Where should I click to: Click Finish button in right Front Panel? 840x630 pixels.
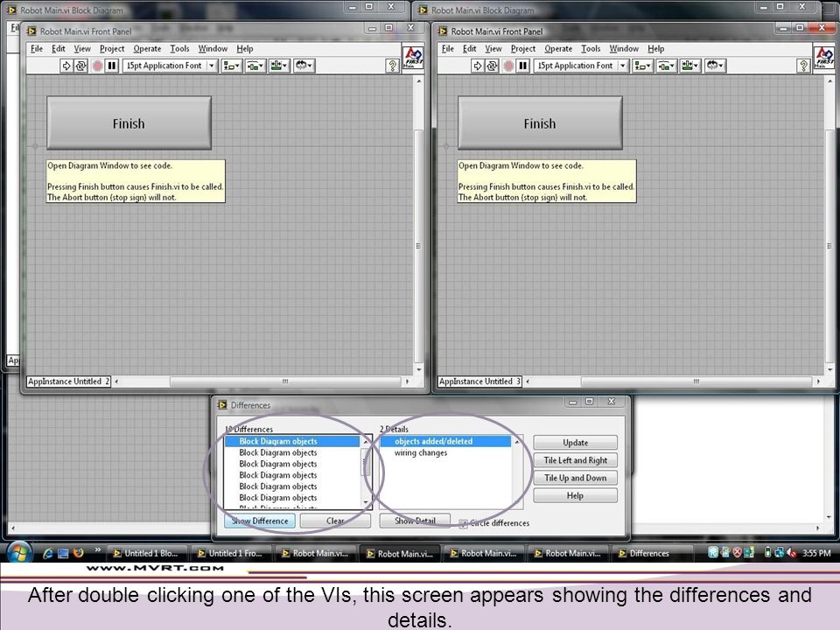pyautogui.click(x=540, y=123)
